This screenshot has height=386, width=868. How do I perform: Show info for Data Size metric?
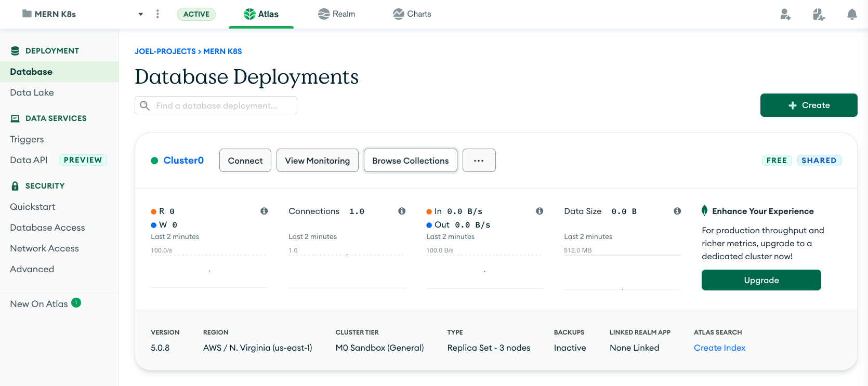[677, 211]
